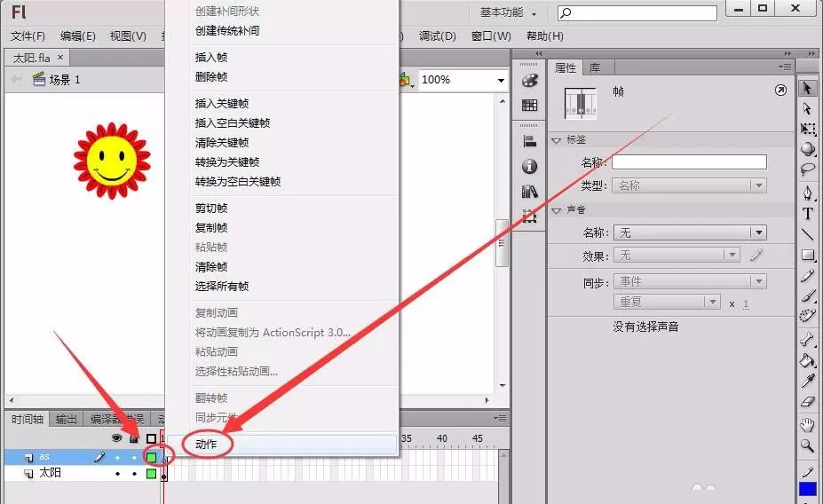Open the 文件(F) menu
Viewport: 823px width, 504px height.
[28, 36]
